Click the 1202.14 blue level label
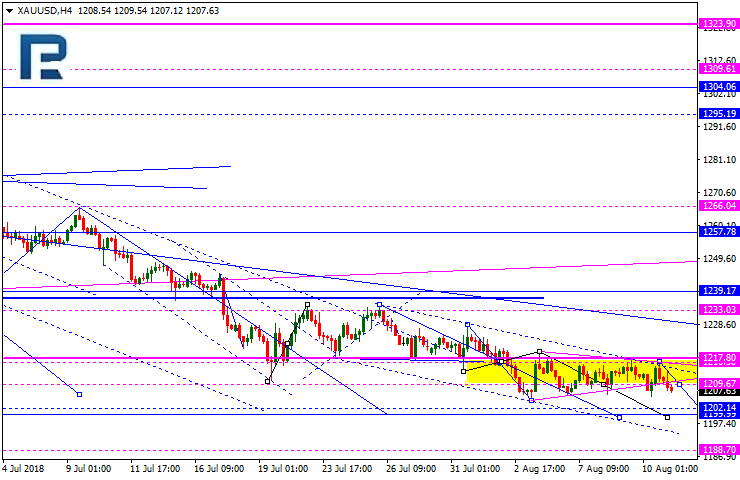Viewport: 740px width, 480px height. click(719, 407)
